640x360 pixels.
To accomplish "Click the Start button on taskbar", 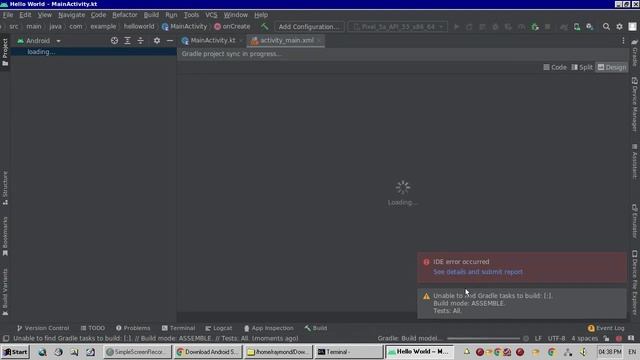I will coord(16,352).
